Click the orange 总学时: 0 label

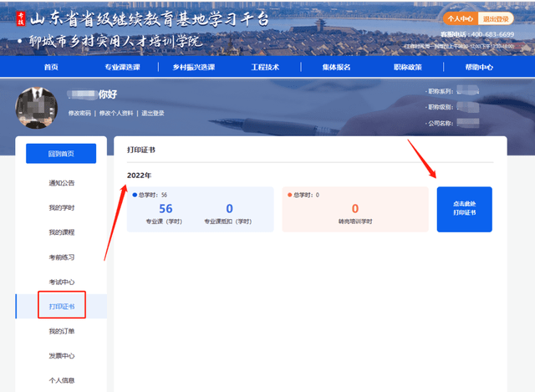(x=303, y=195)
